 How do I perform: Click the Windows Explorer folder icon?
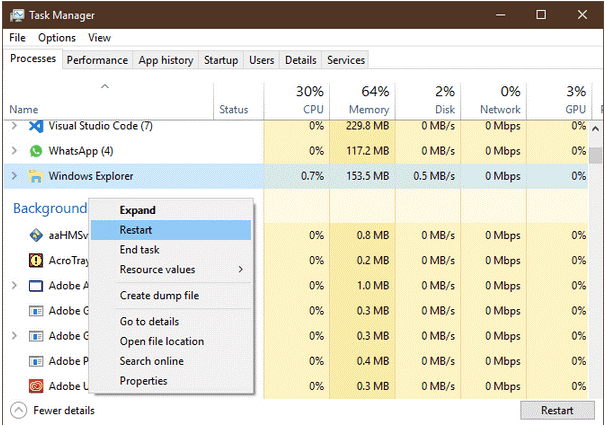pos(37,176)
